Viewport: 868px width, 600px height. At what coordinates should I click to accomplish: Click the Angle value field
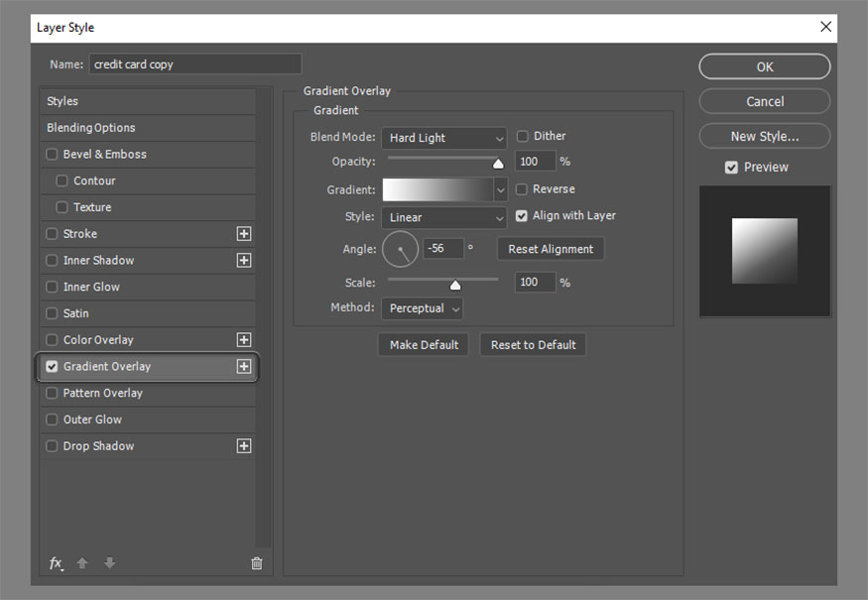tap(443, 248)
